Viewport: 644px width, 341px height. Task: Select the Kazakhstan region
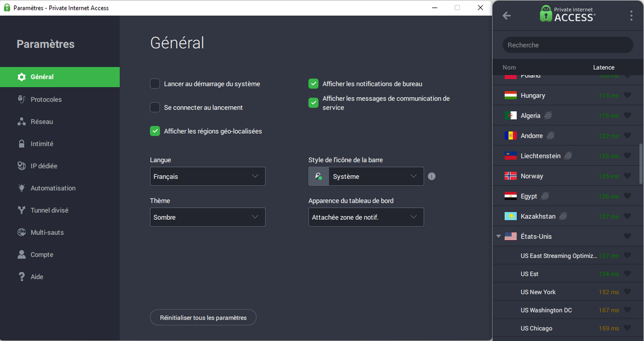[x=566, y=216]
